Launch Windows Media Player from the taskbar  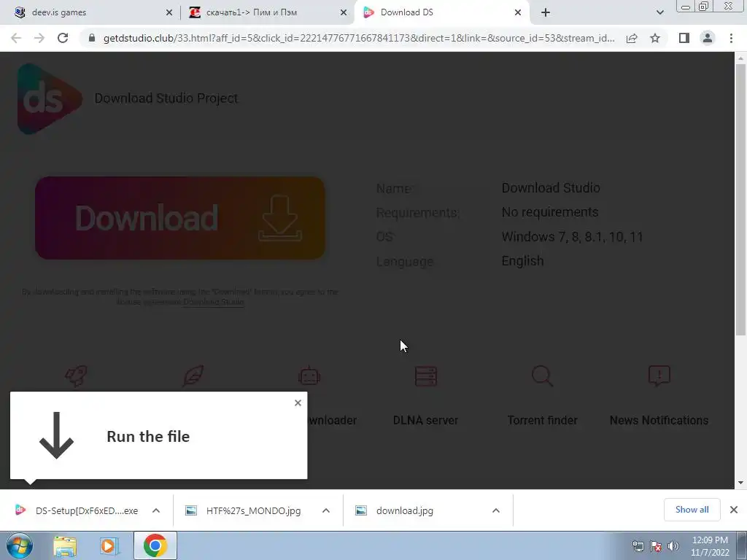(109, 545)
